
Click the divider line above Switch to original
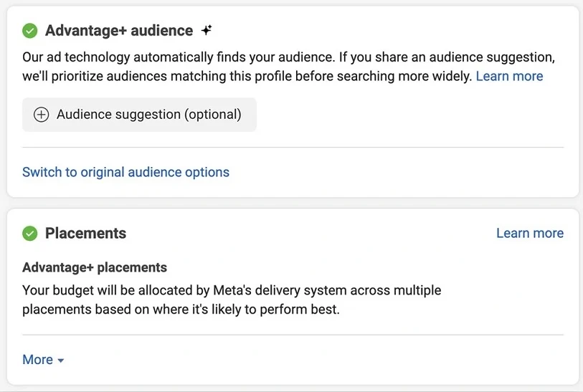293,148
